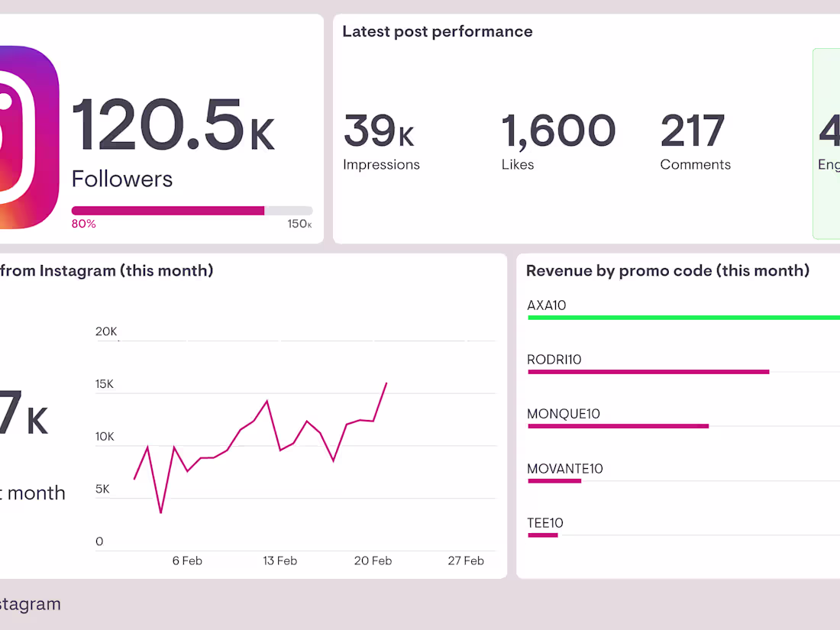Click the MONQUE10 revenue bar
The image size is (840, 630).
(619, 426)
